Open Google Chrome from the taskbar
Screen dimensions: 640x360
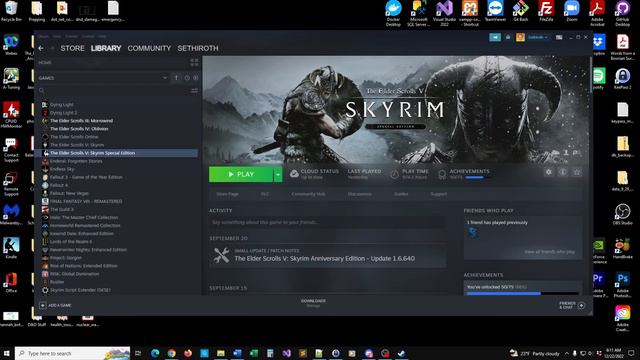[x=171, y=353]
